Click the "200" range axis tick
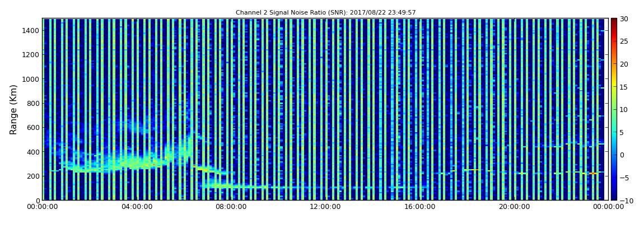 33,176
